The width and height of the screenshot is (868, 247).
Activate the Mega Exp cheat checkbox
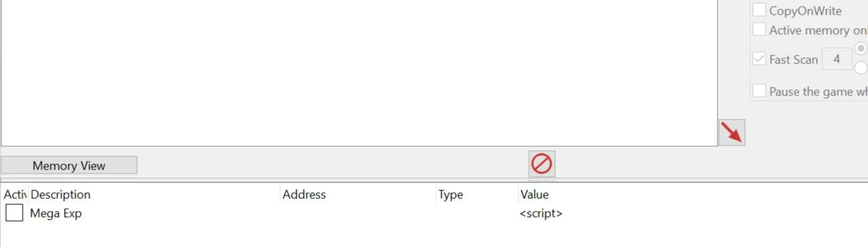pyautogui.click(x=14, y=213)
